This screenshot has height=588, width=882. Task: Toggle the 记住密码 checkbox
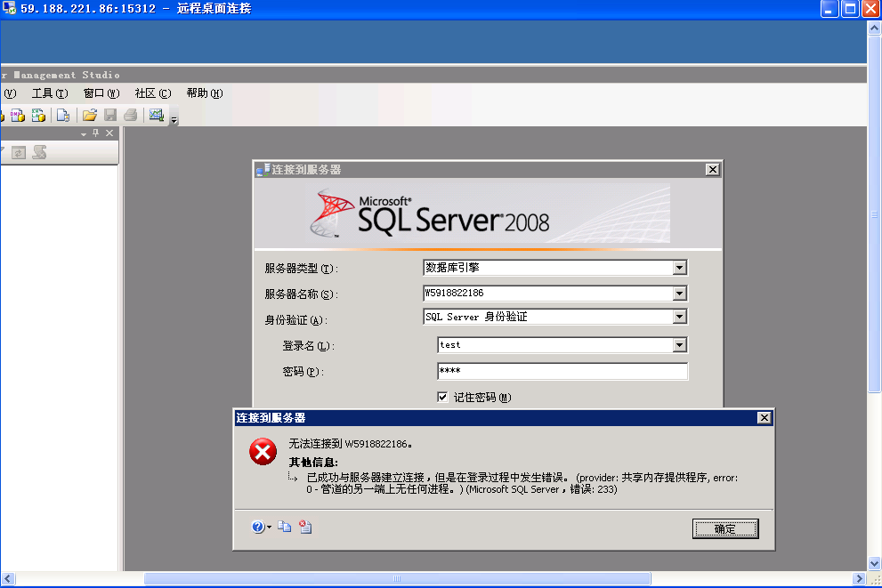[442, 398]
